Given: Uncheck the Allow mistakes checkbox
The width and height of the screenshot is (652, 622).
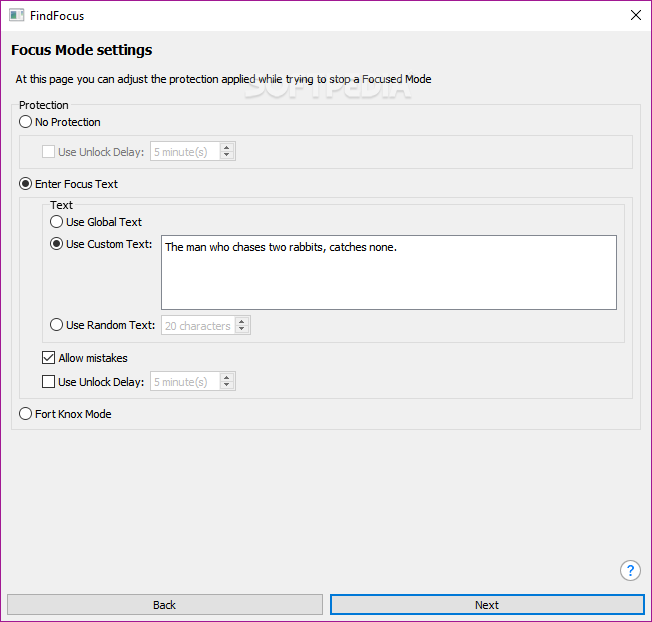Looking at the screenshot, I should [48, 358].
